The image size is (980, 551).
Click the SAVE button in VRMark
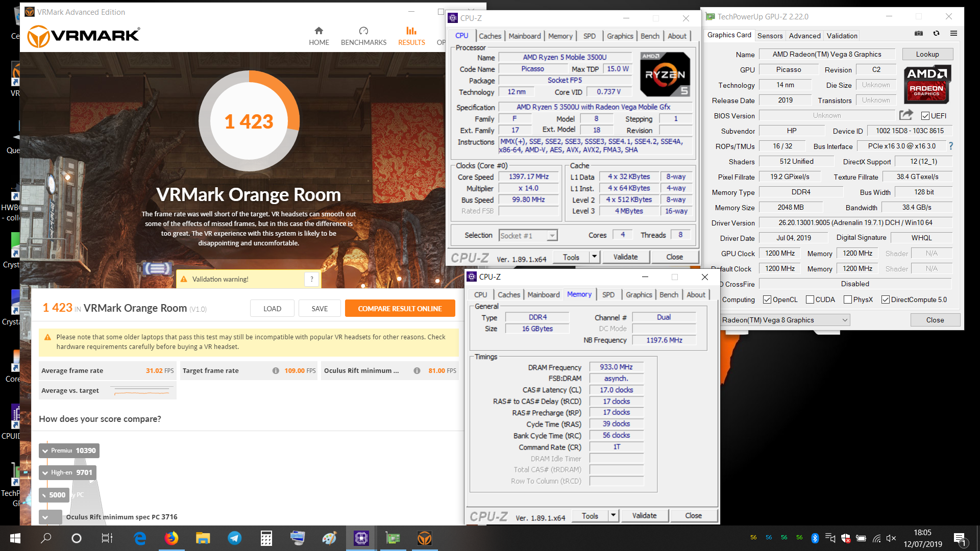point(320,308)
